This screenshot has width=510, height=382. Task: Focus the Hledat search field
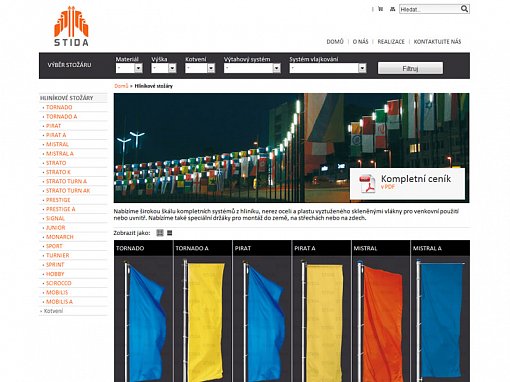(x=430, y=9)
